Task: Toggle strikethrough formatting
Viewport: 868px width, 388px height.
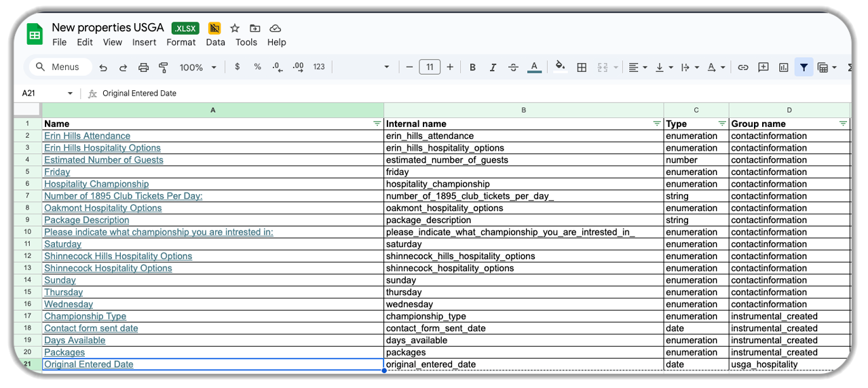Action: (x=513, y=67)
